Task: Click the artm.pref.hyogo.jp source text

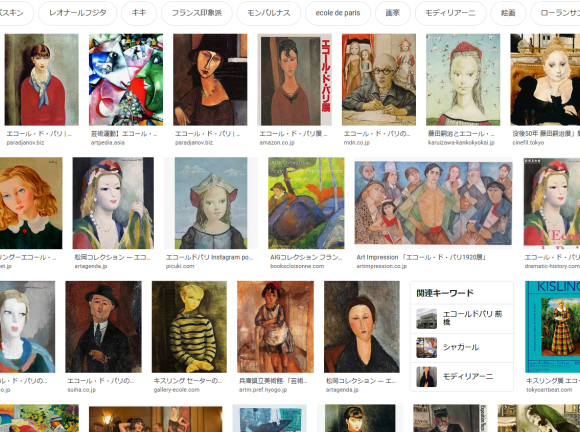Action: (263, 390)
